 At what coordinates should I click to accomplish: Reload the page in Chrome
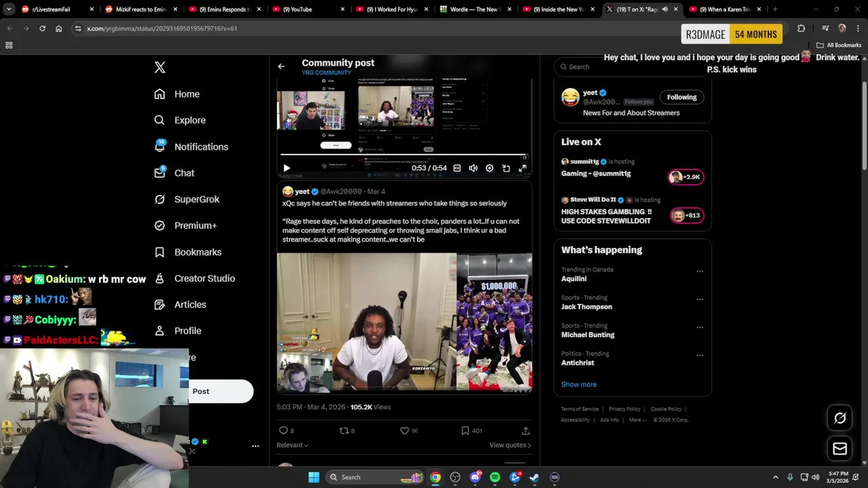click(42, 28)
